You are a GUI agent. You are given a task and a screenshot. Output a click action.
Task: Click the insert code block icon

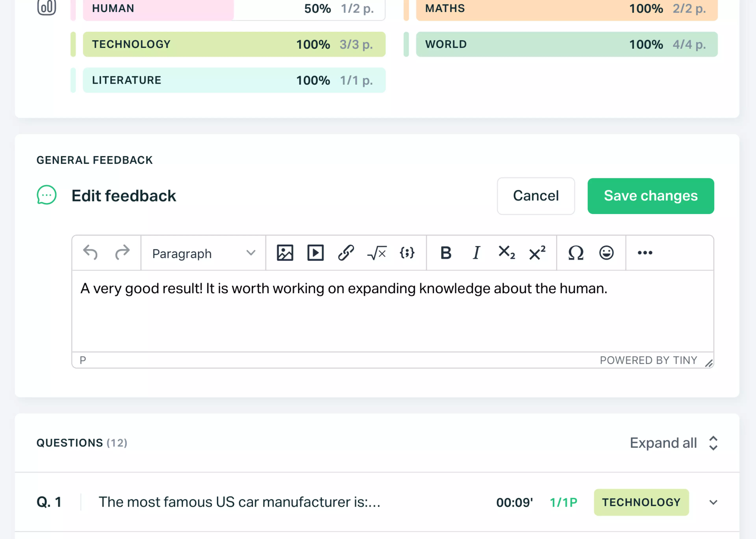click(408, 253)
